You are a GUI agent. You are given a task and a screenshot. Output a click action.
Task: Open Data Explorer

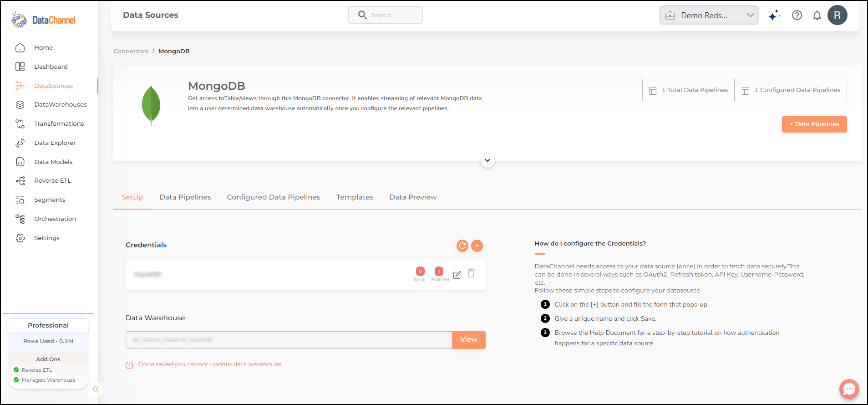55,143
